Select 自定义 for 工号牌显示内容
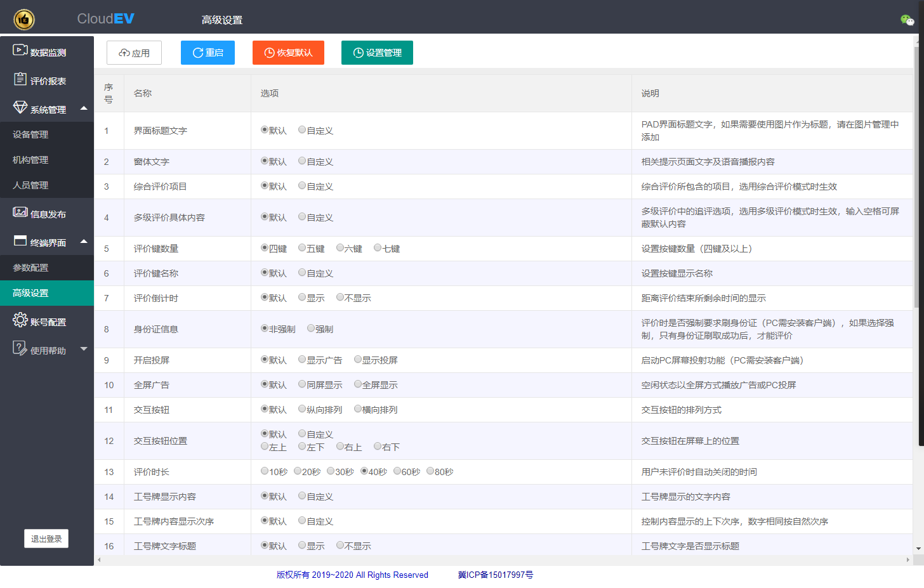Viewport: 924px width, 588px height. pyautogui.click(x=302, y=495)
